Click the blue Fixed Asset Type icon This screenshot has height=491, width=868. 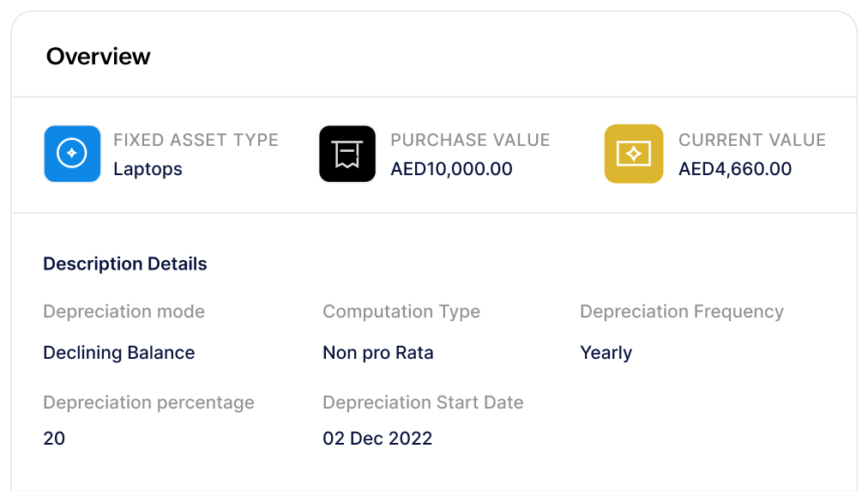point(72,154)
